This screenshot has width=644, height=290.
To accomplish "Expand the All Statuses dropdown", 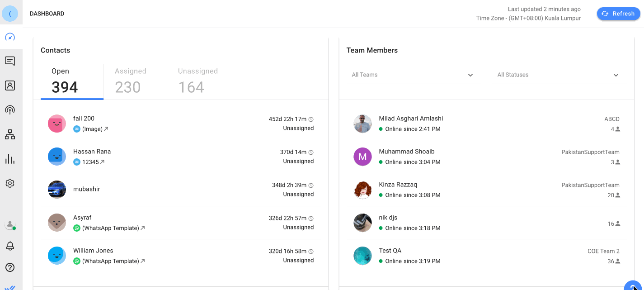I will point(559,75).
